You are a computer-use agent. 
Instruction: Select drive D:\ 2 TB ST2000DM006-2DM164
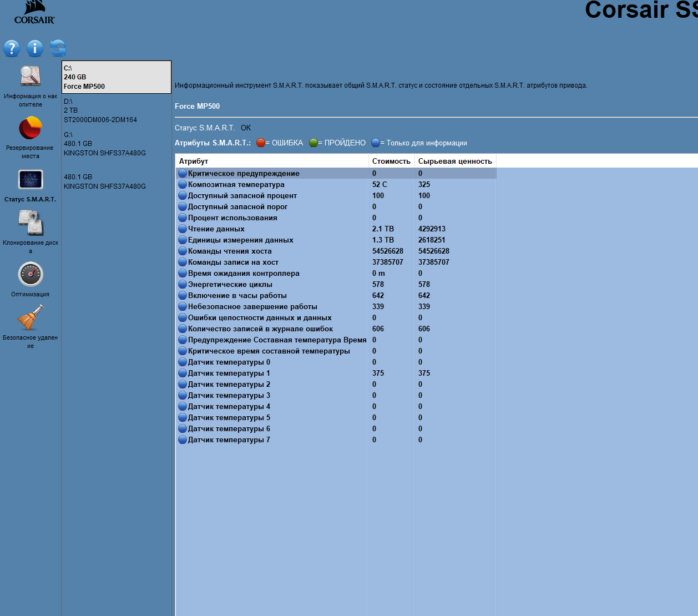117,110
